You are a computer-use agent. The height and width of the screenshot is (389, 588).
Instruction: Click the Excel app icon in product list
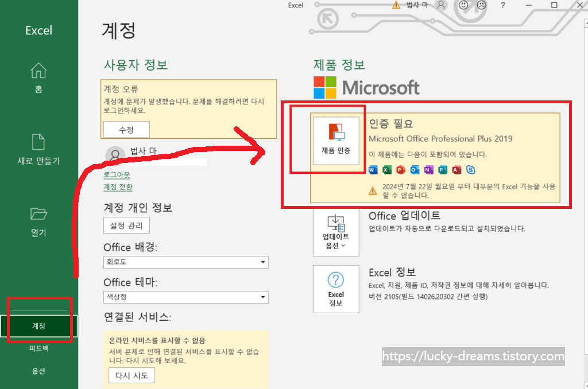pos(387,170)
